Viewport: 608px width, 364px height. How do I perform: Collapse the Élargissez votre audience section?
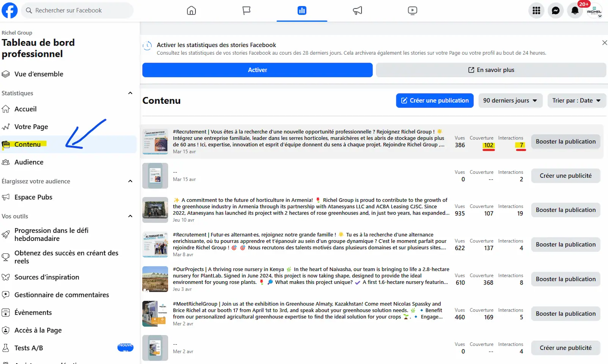pyautogui.click(x=130, y=181)
